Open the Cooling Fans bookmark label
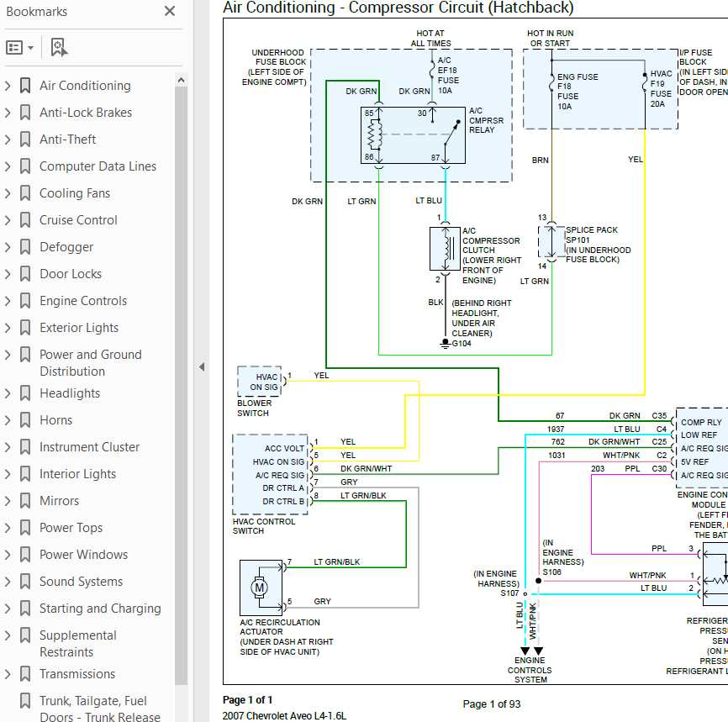The width and height of the screenshot is (728, 722). point(75,193)
